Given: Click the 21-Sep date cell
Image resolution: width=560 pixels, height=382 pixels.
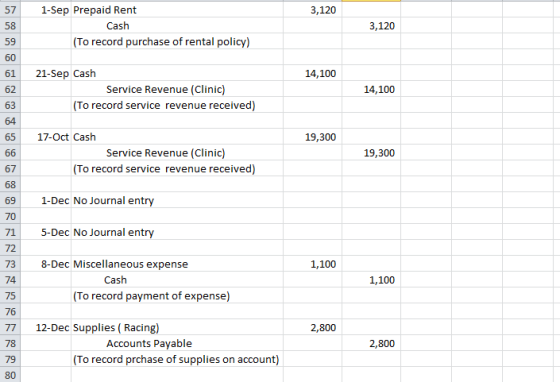Looking at the screenshot, I should (x=46, y=73).
